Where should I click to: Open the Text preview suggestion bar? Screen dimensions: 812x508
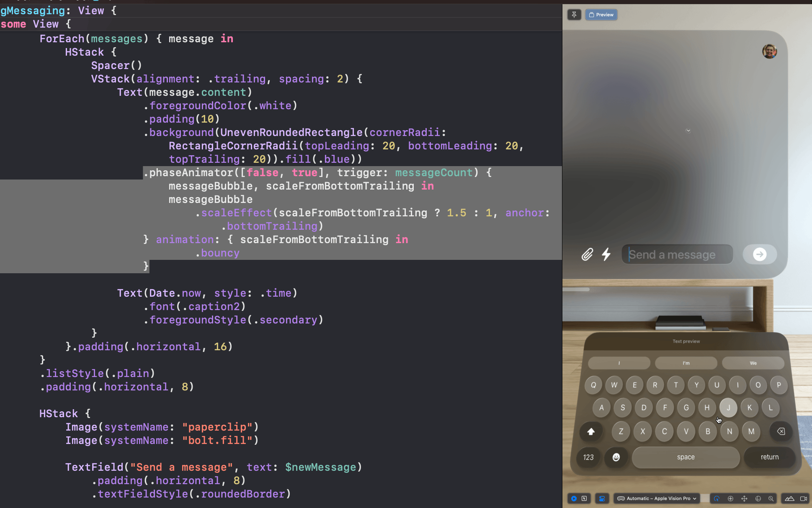(x=686, y=342)
